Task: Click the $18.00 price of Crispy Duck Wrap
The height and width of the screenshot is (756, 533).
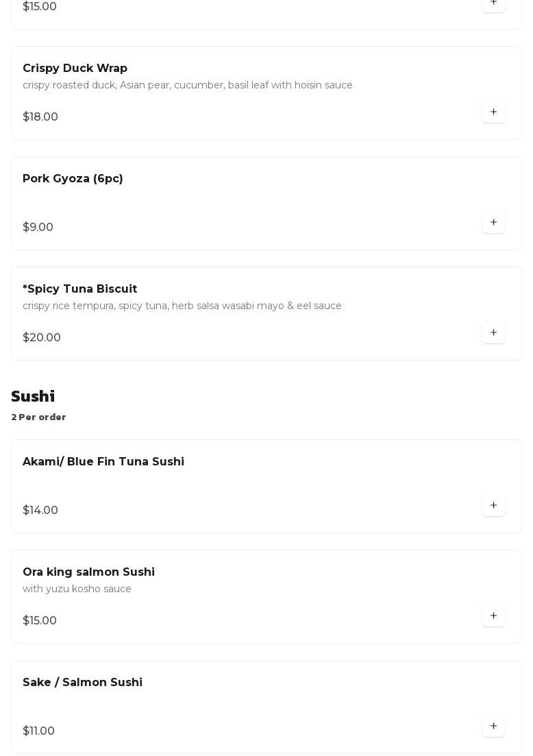Action: coord(40,117)
